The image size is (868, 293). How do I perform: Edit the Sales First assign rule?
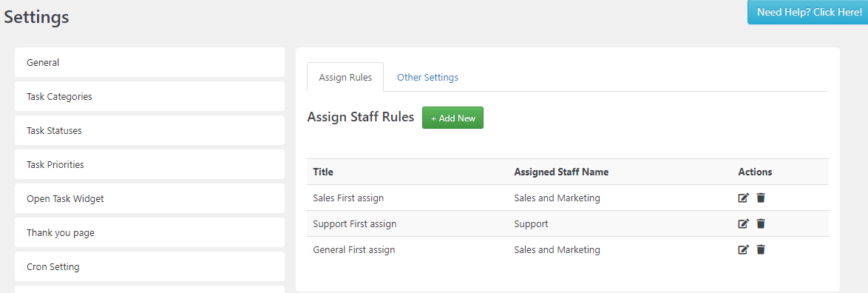(744, 198)
